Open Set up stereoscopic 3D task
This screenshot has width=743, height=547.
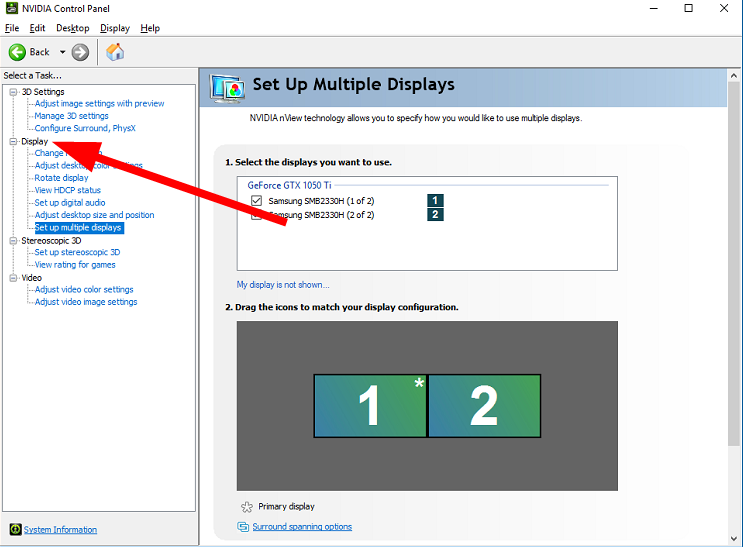(x=77, y=252)
